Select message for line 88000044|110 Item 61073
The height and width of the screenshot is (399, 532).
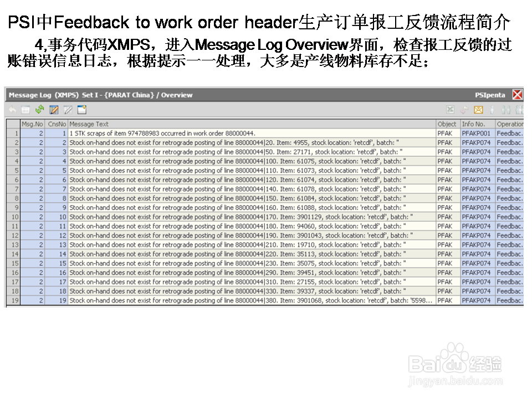[252, 170]
